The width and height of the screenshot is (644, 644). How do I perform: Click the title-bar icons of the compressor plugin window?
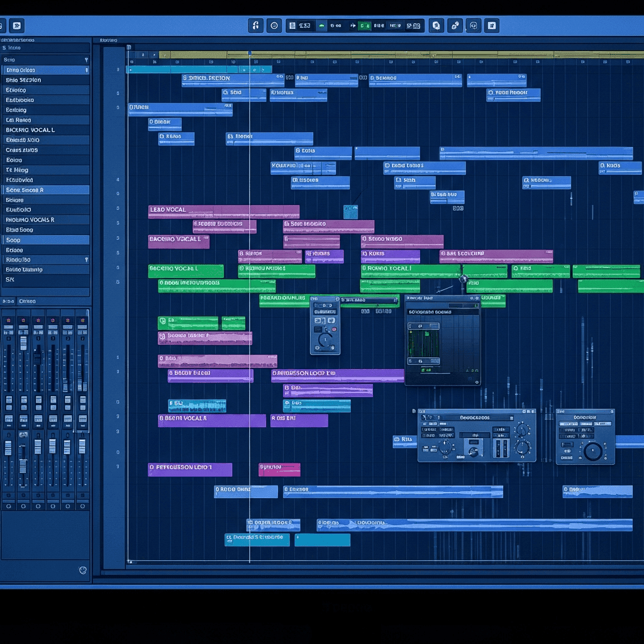point(528,411)
